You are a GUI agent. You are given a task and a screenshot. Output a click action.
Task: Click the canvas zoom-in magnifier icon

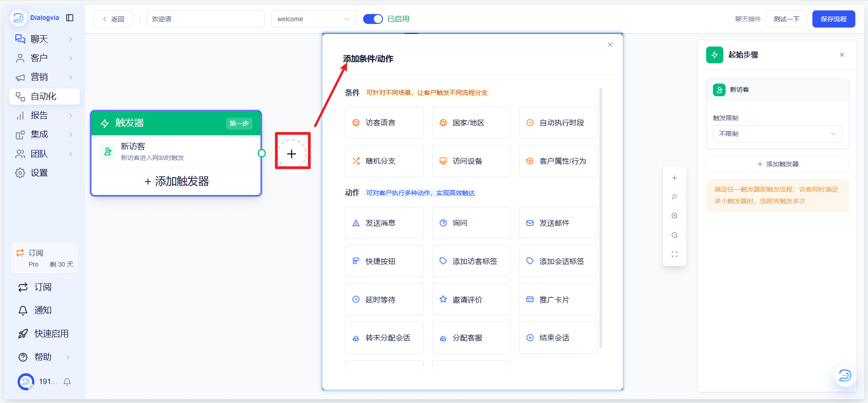point(675,216)
